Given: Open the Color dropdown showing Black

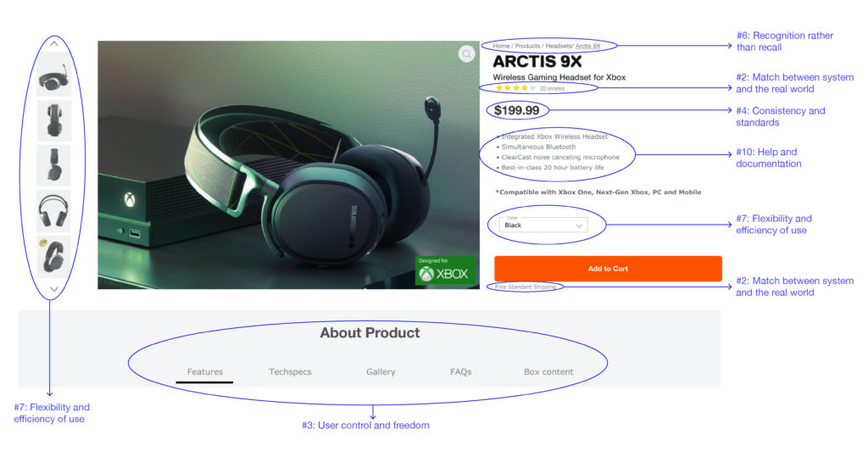Looking at the screenshot, I should 543,224.
